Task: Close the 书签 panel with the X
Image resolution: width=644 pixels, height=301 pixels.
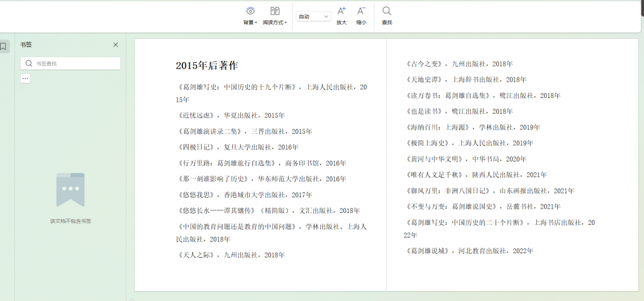Action: click(115, 45)
